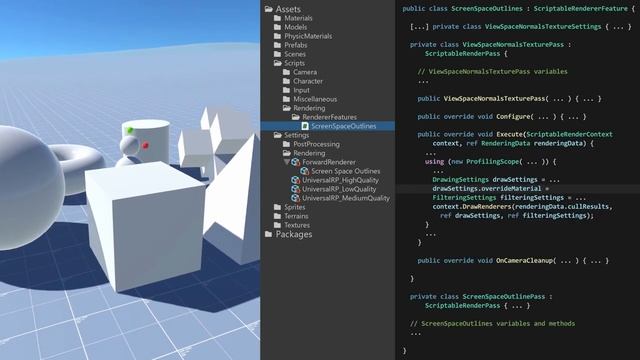The width and height of the screenshot is (640, 360).
Task: Click the Assets root folder icon
Action: pyautogui.click(x=269, y=9)
